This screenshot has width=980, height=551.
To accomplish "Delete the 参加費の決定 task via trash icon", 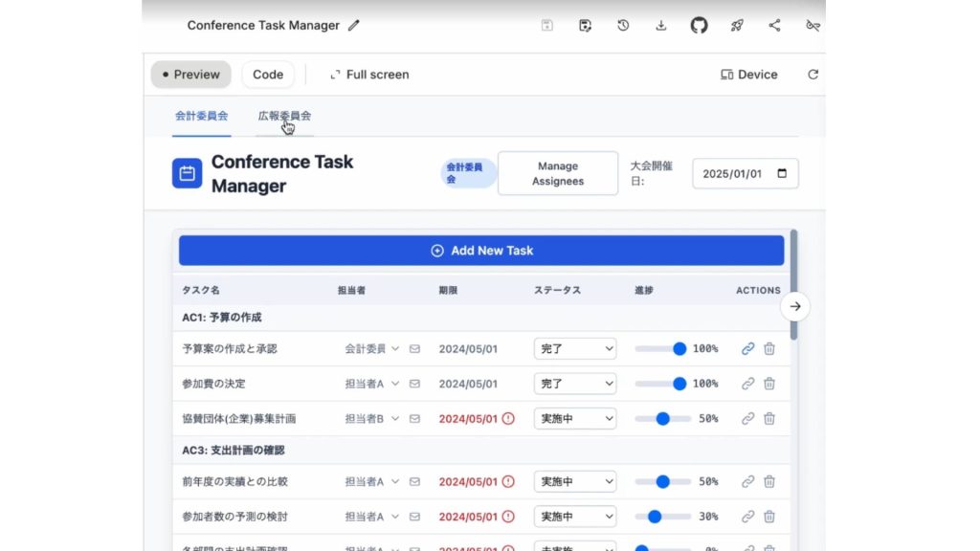I will [769, 384].
